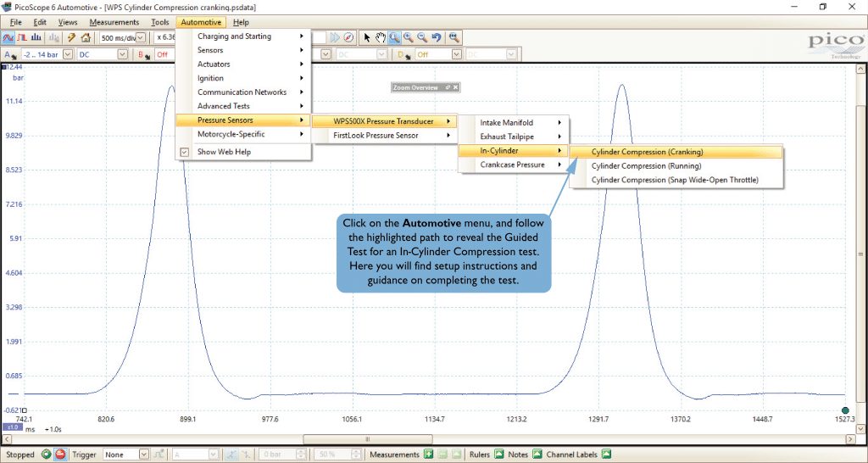The width and height of the screenshot is (868, 463).
Task: Open the Help menu
Action: click(x=241, y=22)
